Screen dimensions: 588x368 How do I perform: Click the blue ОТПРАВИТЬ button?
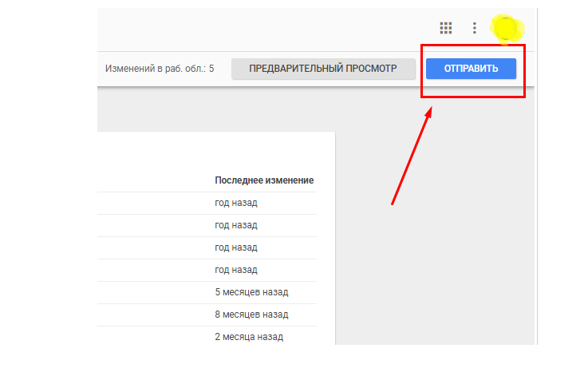pyautogui.click(x=471, y=69)
